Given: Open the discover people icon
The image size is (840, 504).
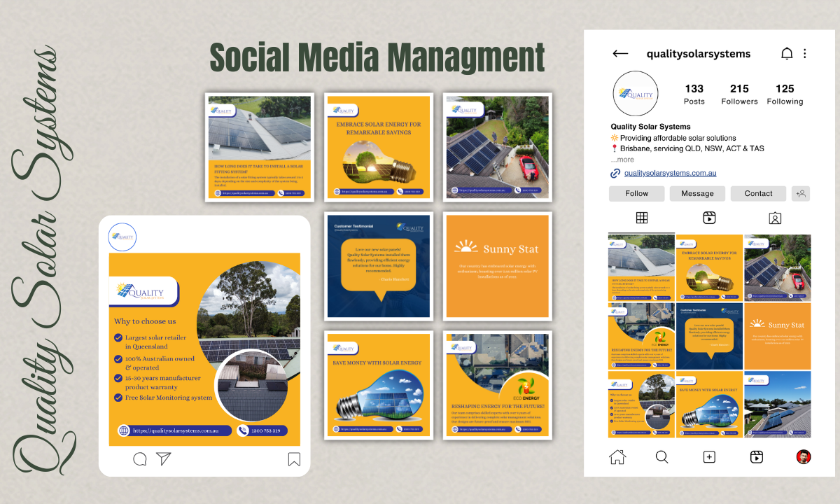Looking at the screenshot, I should [x=801, y=193].
